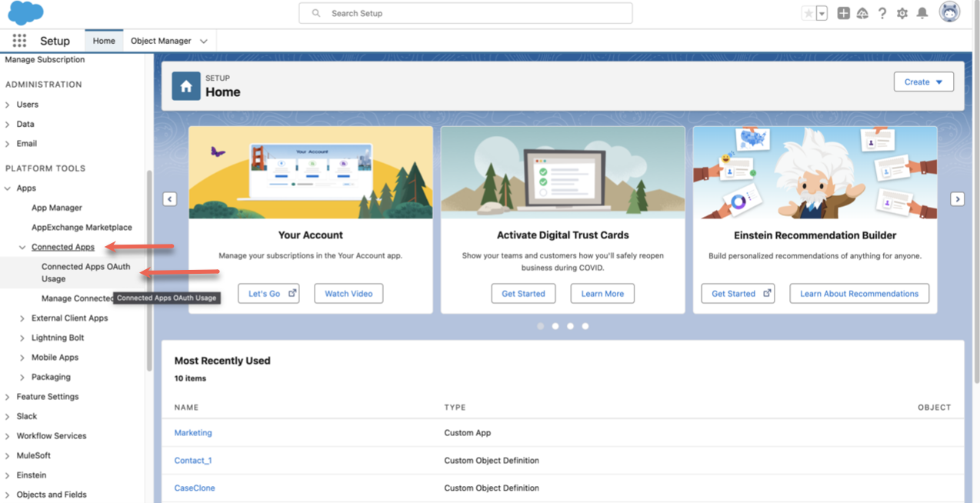Screen dimensions: 980x503
Task: Collapse the Connected Apps node
Action: coord(22,248)
